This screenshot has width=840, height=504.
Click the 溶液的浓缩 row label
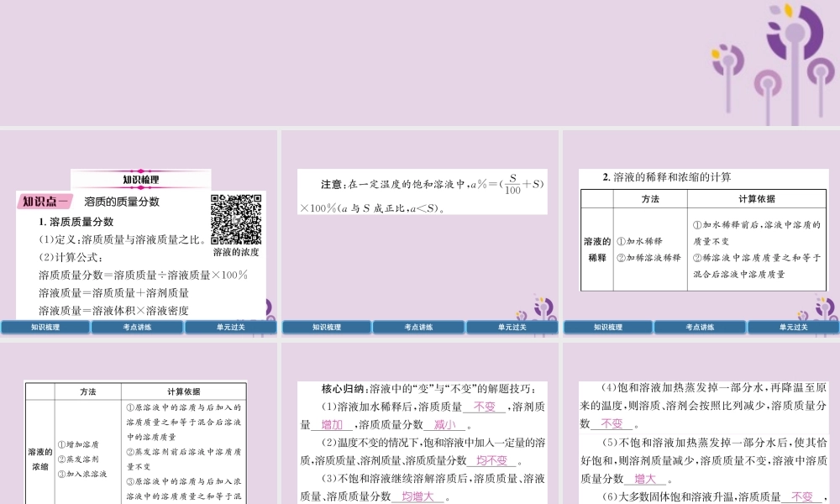pos(40,459)
